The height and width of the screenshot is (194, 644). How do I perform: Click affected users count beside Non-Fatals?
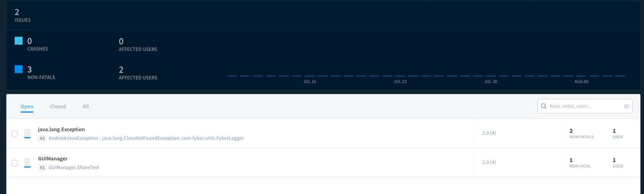click(138, 73)
